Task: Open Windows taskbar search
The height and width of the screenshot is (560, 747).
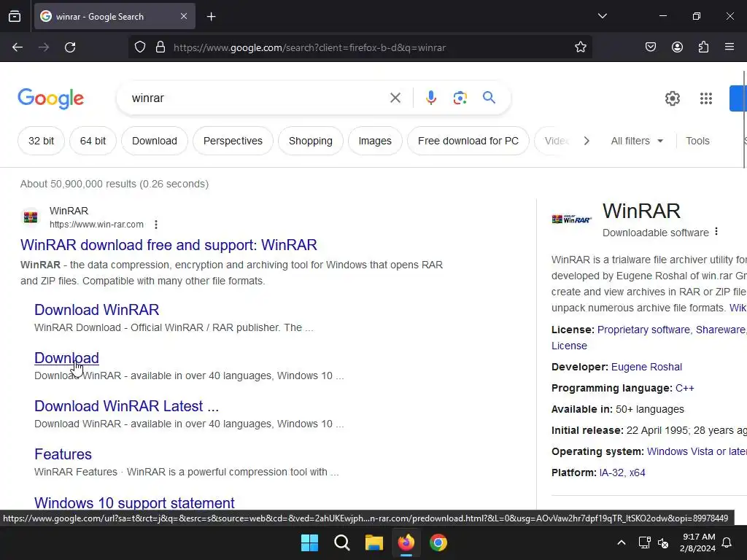Action: click(x=341, y=542)
